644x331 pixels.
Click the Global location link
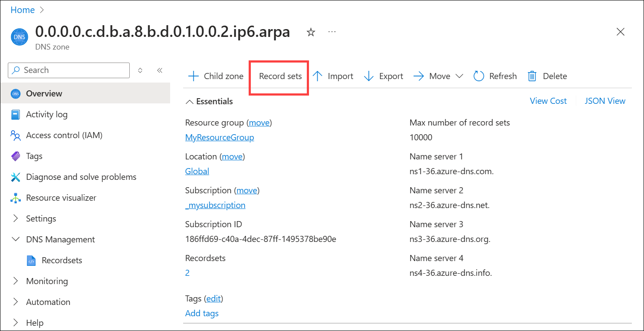point(197,171)
